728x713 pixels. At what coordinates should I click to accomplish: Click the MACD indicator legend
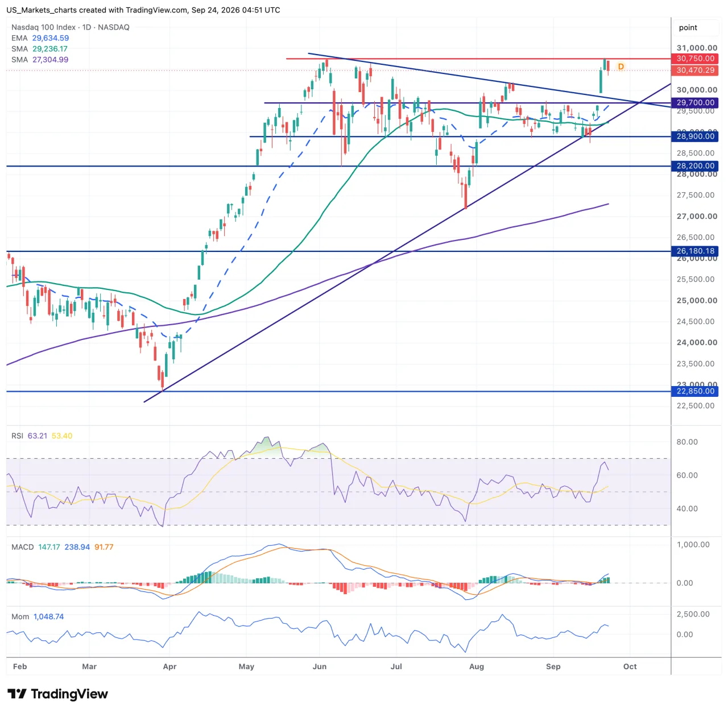pos(63,547)
